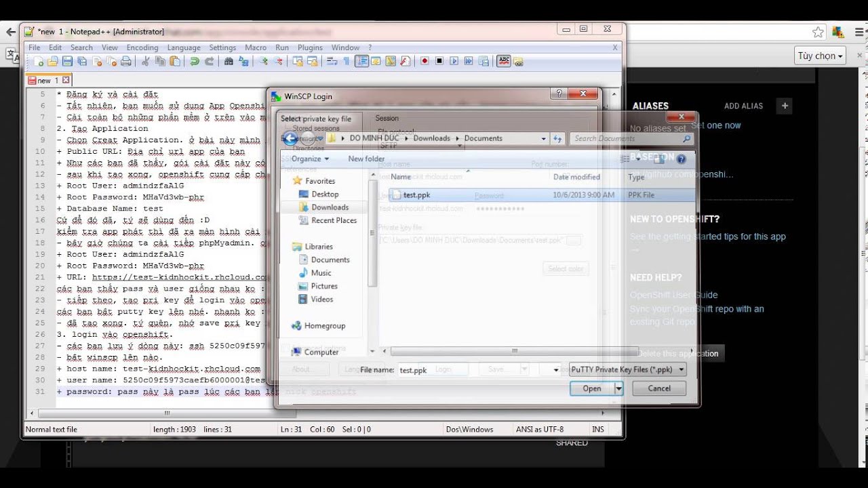Screen dimensions: 868x488
Task: Click the Date modified column header
Action: (x=576, y=177)
